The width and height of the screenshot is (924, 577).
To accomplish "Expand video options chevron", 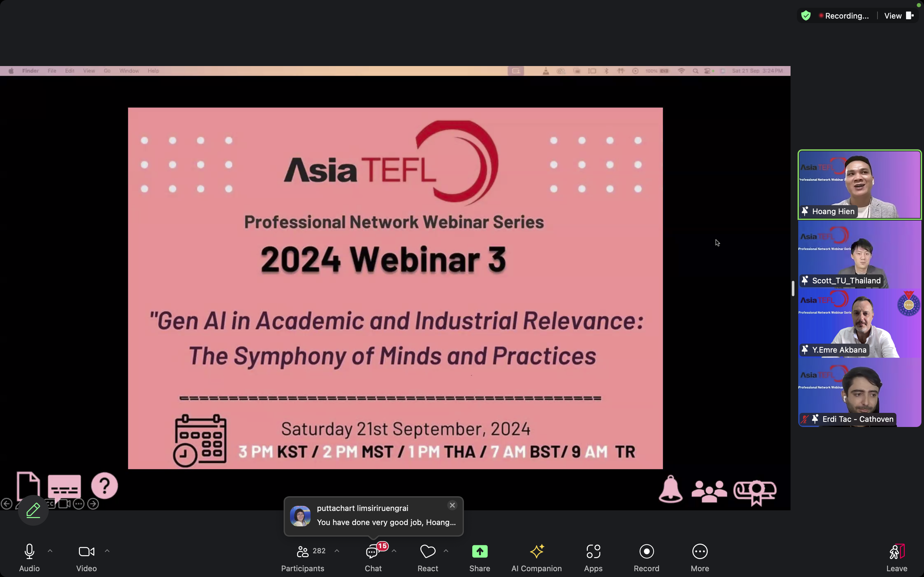I will (107, 551).
